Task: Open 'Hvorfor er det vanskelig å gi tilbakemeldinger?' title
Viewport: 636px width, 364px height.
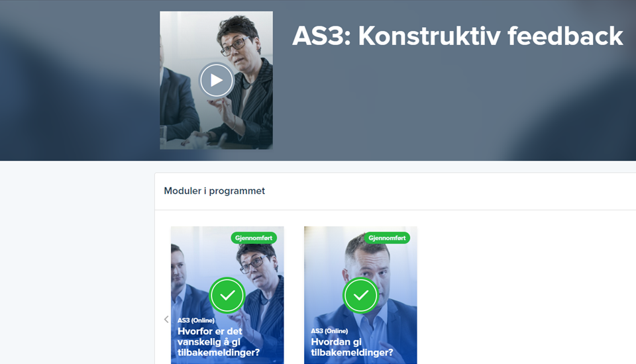Action: point(219,341)
